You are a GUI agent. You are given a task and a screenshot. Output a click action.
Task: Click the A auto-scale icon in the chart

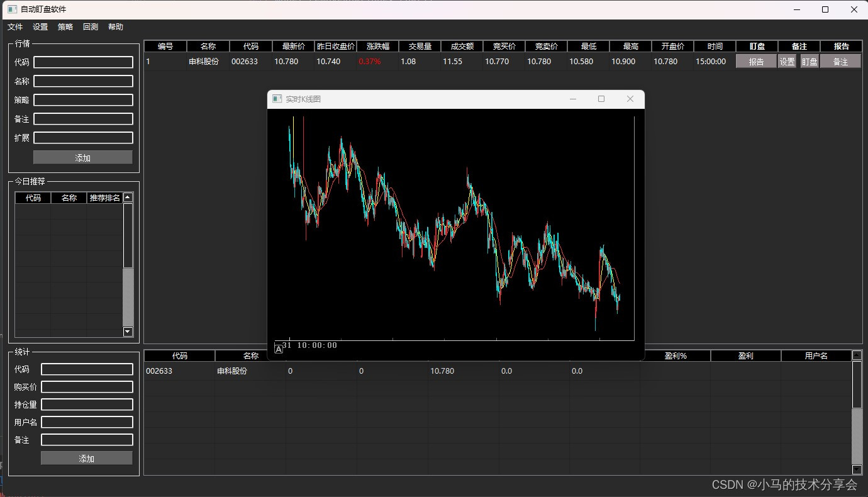pos(279,349)
